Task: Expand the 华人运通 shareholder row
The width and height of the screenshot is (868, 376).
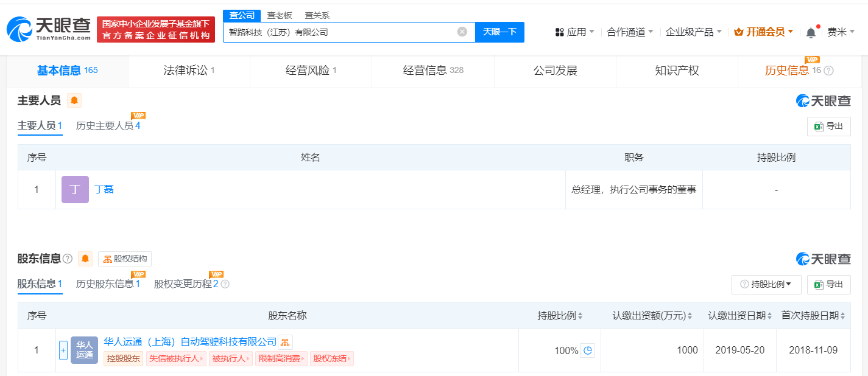Action: coord(63,350)
